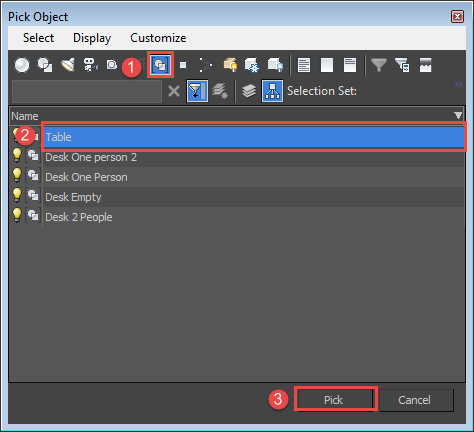474x432 pixels.
Task: Toggle light bulb for Desk One Person
Action: pyautogui.click(x=17, y=175)
